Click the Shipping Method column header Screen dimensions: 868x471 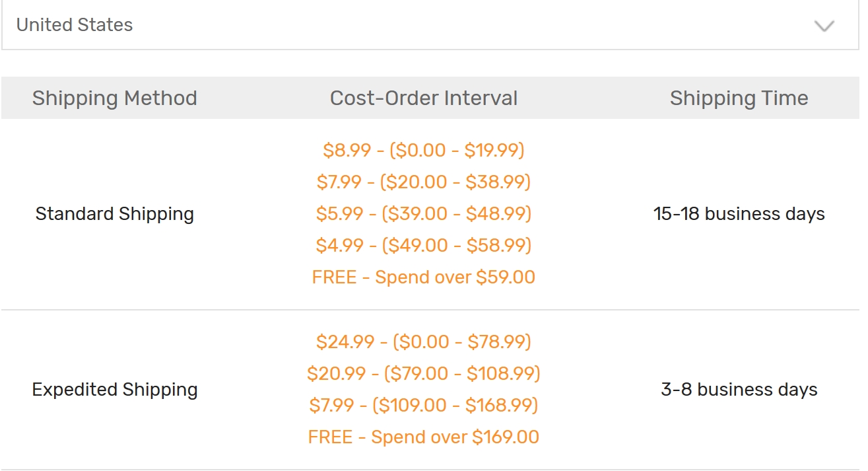tap(115, 98)
